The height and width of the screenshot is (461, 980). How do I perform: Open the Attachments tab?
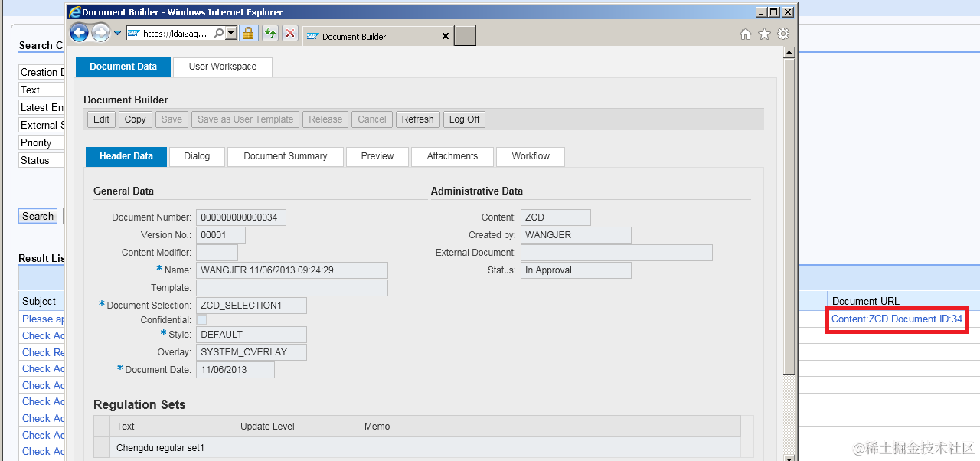[452, 156]
